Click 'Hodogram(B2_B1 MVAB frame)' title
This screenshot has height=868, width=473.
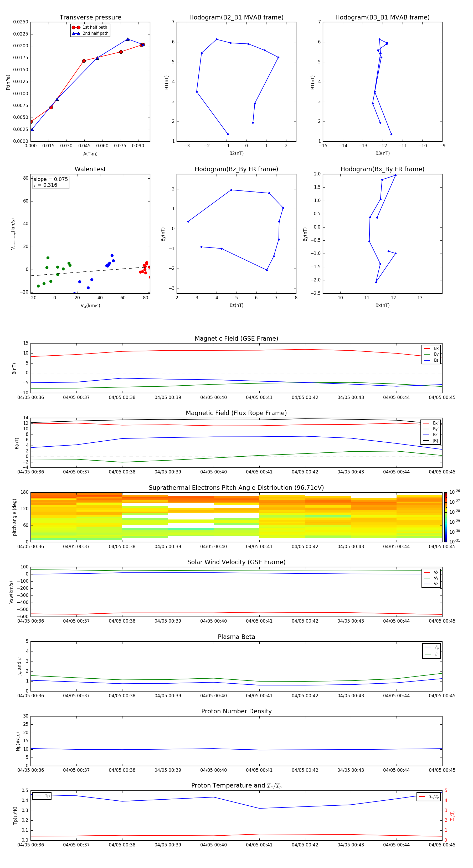point(236,18)
